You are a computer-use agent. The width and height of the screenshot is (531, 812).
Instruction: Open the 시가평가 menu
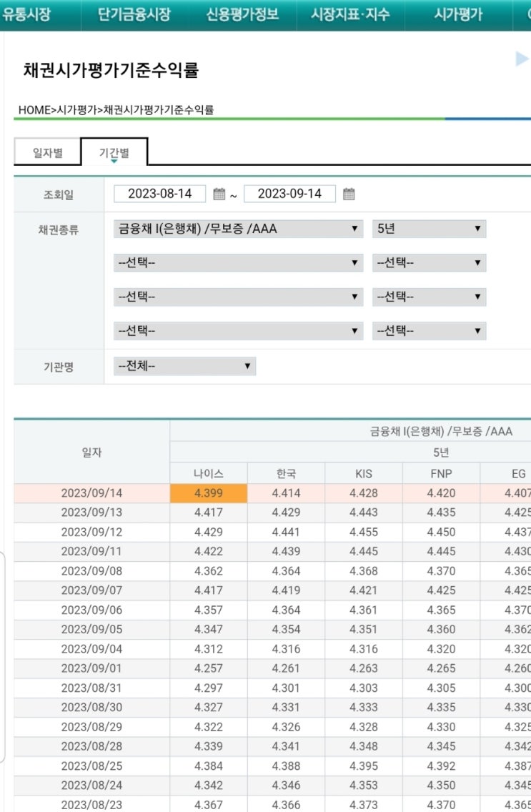click(x=459, y=14)
